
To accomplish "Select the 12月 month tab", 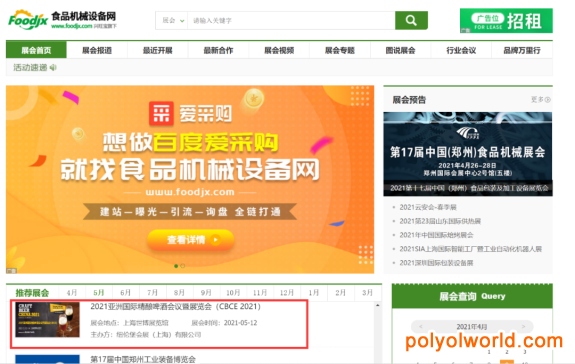I will [286, 293].
